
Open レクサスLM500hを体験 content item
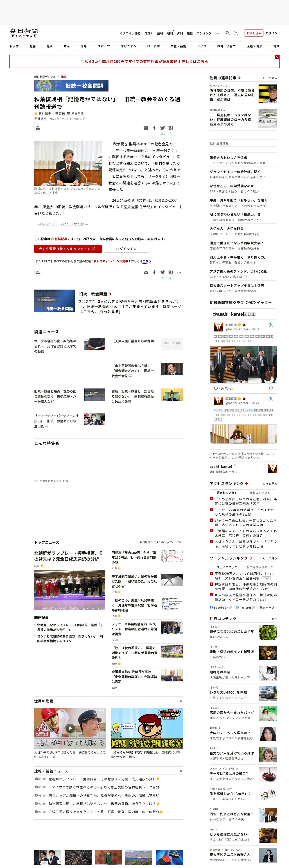(243, 693)
